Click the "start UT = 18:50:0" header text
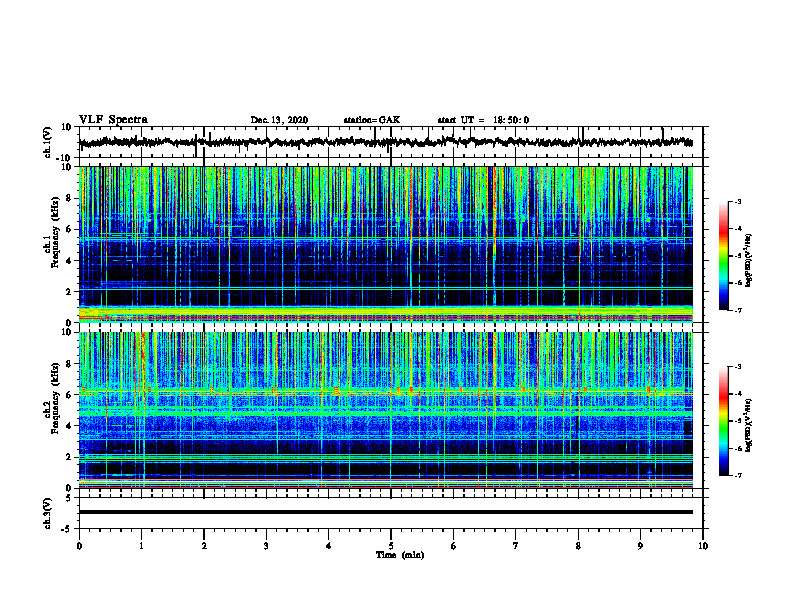 tap(483, 120)
